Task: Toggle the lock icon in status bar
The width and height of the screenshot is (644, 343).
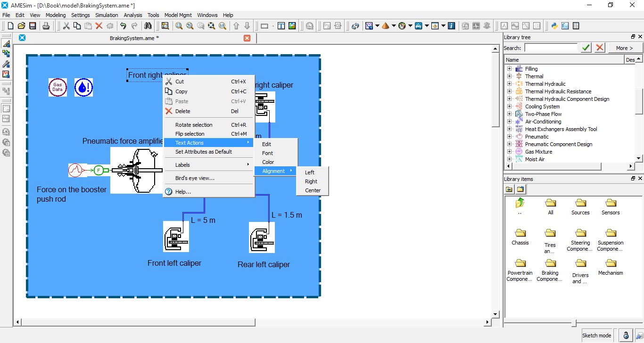Action: pyautogui.click(x=626, y=335)
